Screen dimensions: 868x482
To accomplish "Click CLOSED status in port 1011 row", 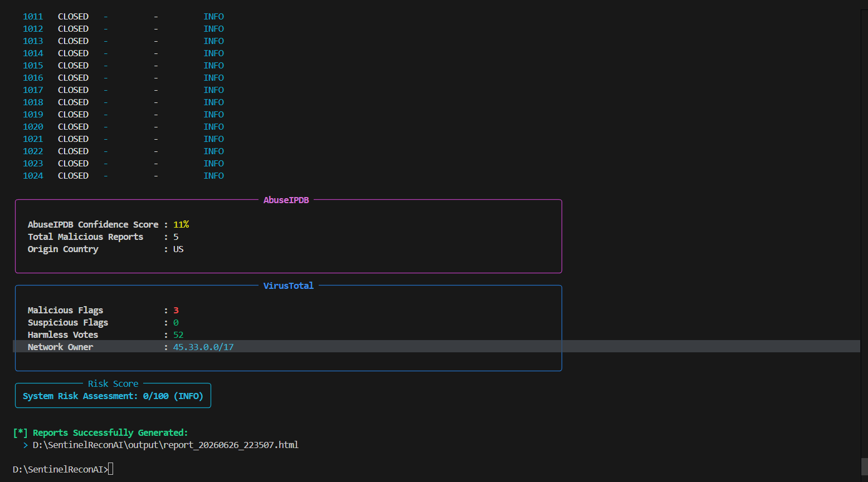I will pyautogui.click(x=73, y=17).
